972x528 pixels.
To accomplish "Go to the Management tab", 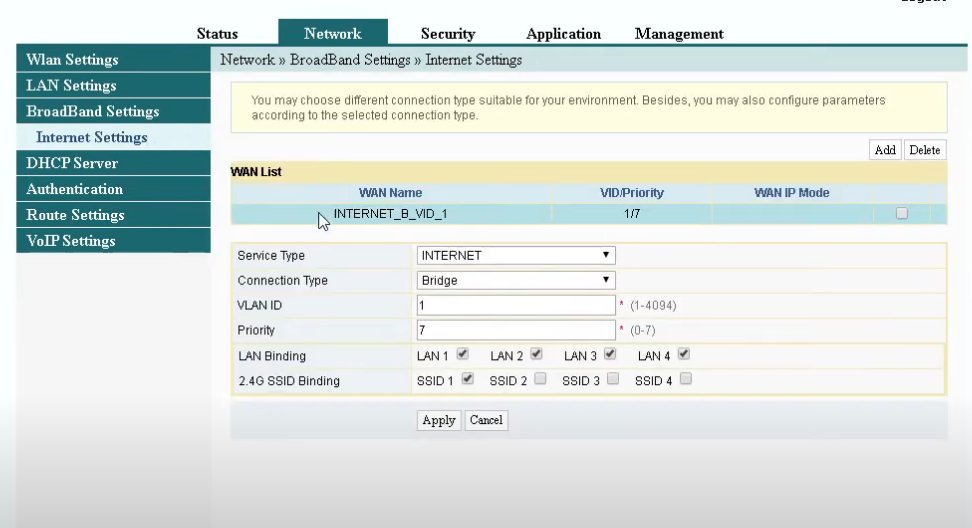I will point(679,33).
